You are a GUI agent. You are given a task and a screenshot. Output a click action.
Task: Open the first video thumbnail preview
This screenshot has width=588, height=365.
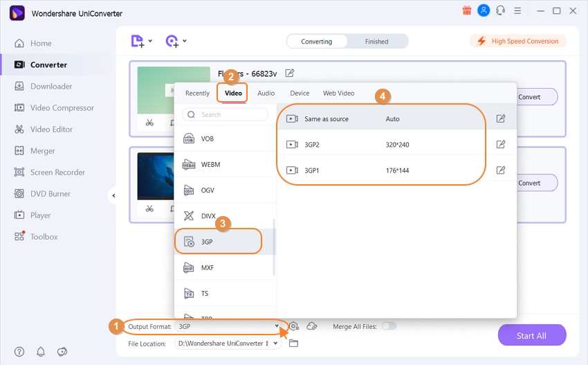(156, 90)
